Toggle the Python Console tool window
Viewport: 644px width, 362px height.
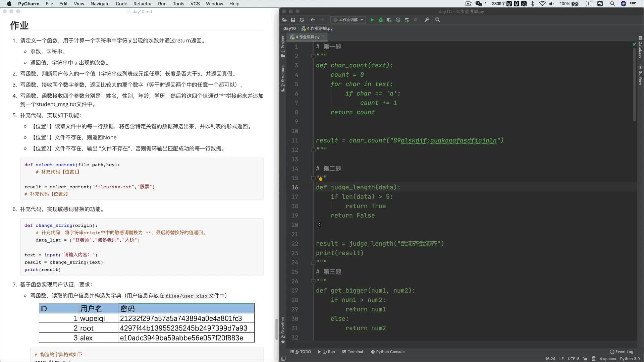click(387, 352)
